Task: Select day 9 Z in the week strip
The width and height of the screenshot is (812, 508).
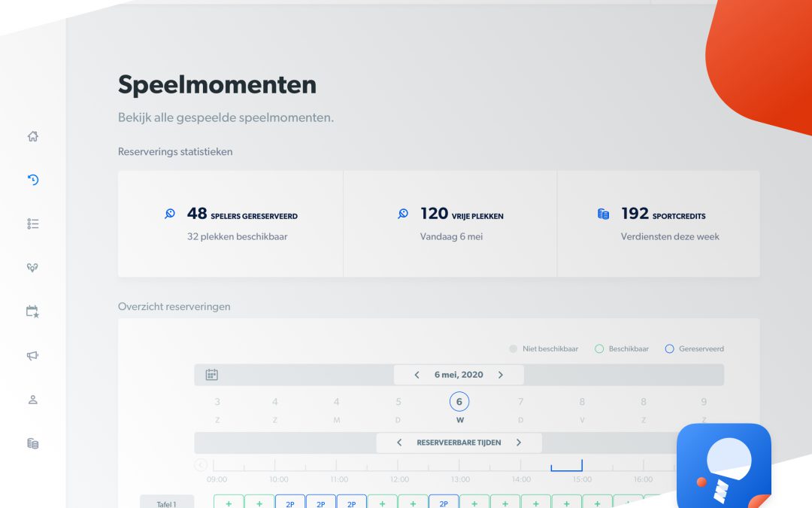Action: (x=704, y=409)
